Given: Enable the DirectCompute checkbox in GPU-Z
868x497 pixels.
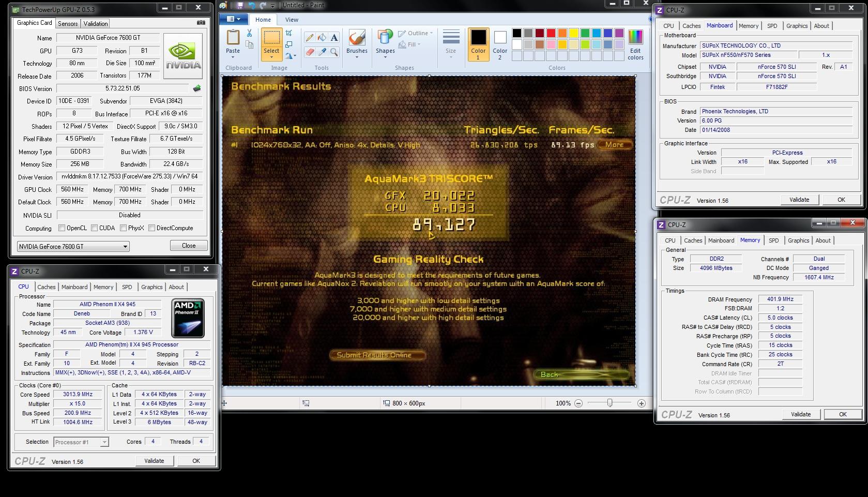Looking at the screenshot, I should click(152, 228).
